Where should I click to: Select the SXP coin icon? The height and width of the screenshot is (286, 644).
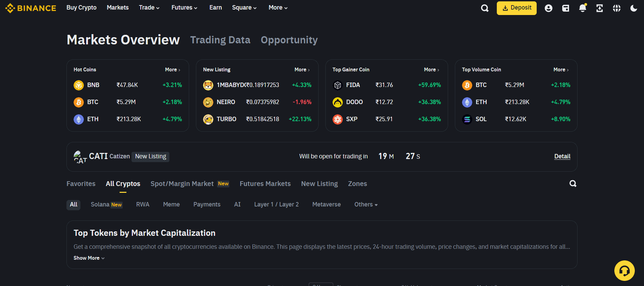pyautogui.click(x=338, y=119)
